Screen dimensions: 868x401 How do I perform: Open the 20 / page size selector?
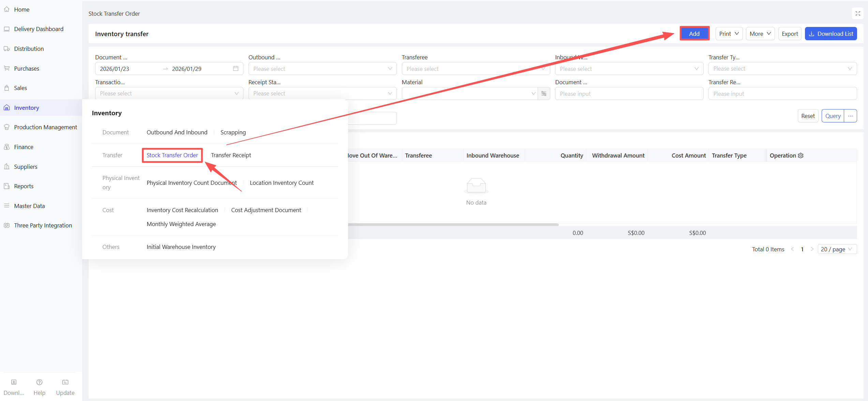(x=837, y=249)
